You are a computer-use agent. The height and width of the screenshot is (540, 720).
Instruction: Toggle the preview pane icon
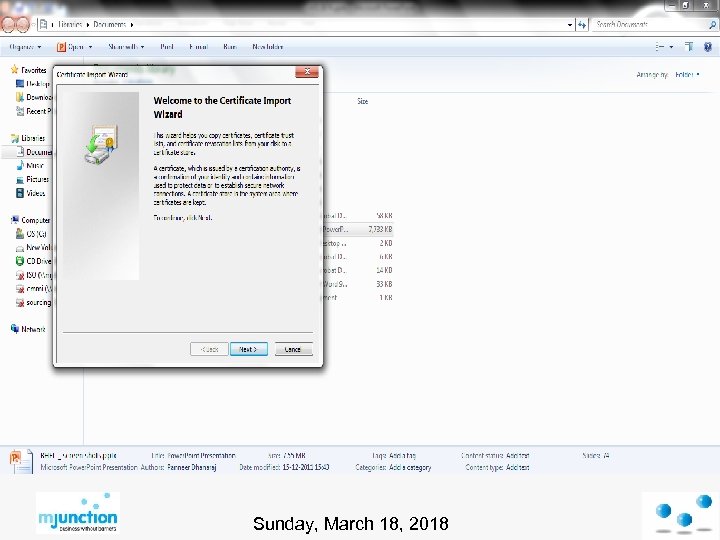pos(689,47)
